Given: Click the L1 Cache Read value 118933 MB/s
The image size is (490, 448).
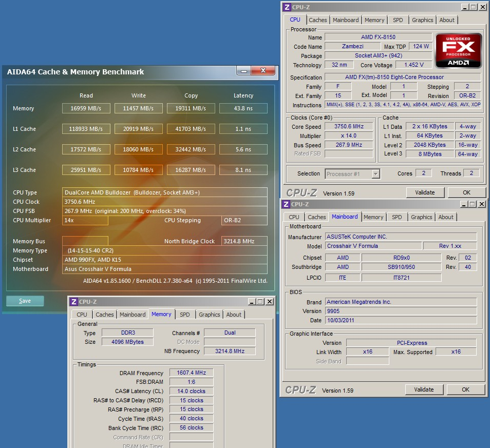Looking at the screenshot, I should pos(86,129).
